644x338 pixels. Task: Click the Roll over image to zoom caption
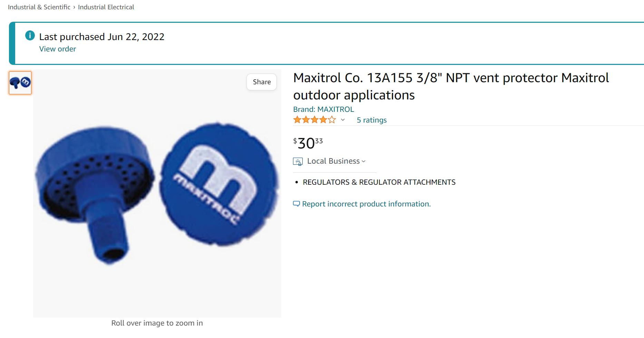[x=157, y=323]
